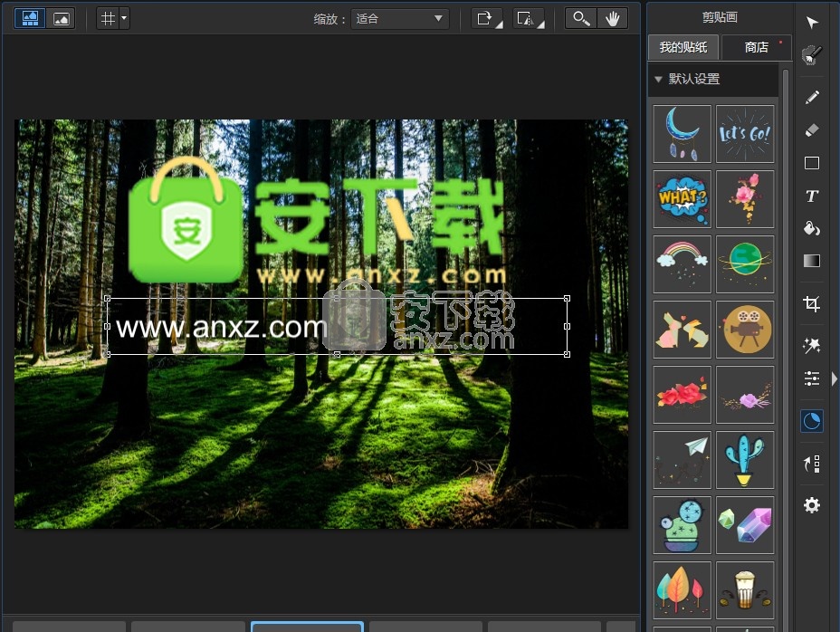Select the highlighted filmstrip thumbnail at bottom
The height and width of the screenshot is (632, 840).
(308, 627)
